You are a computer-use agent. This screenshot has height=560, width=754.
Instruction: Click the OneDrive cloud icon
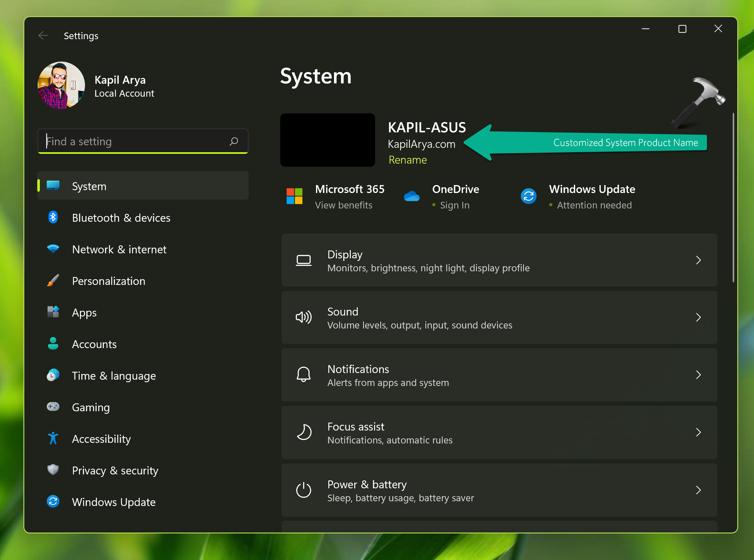pos(411,196)
